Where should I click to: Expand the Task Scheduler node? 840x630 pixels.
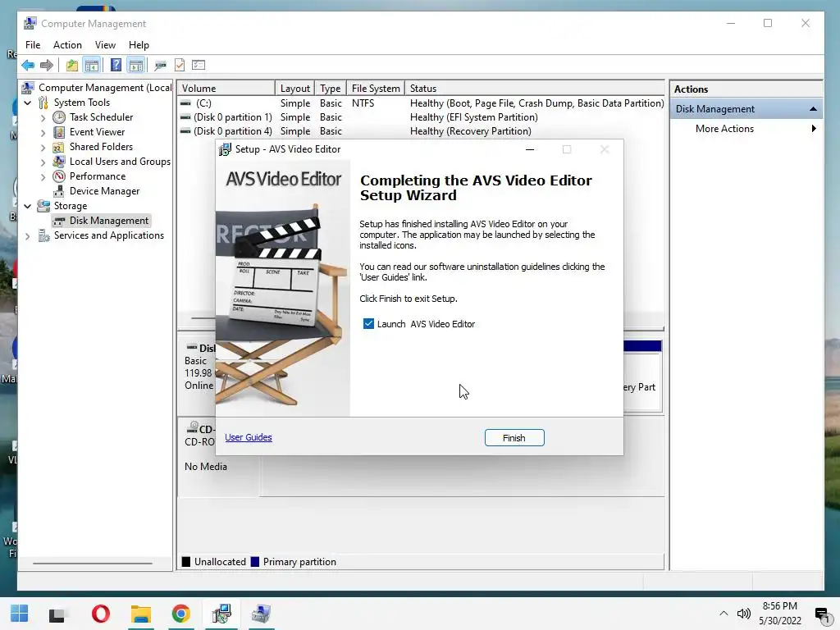[x=43, y=118]
